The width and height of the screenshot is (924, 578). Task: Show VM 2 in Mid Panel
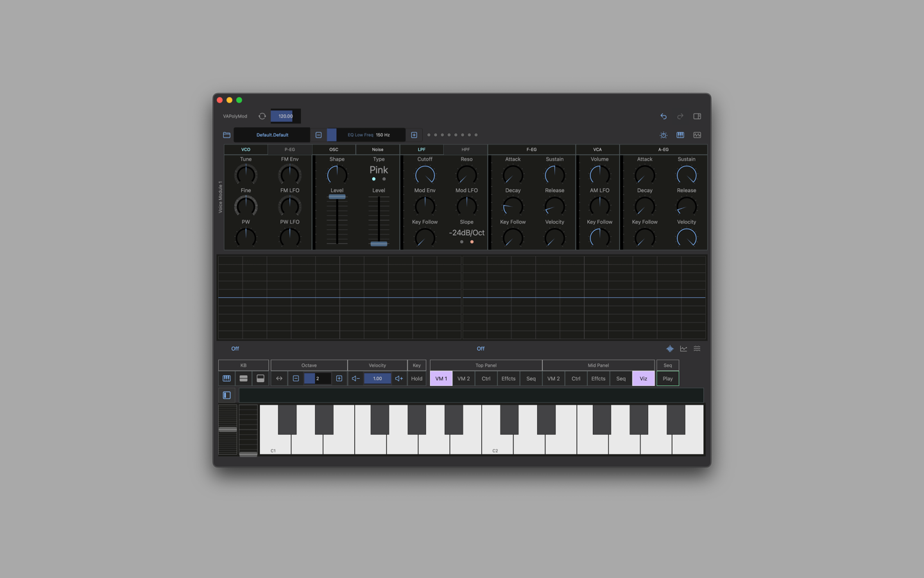pyautogui.click(x=553, y=378)
